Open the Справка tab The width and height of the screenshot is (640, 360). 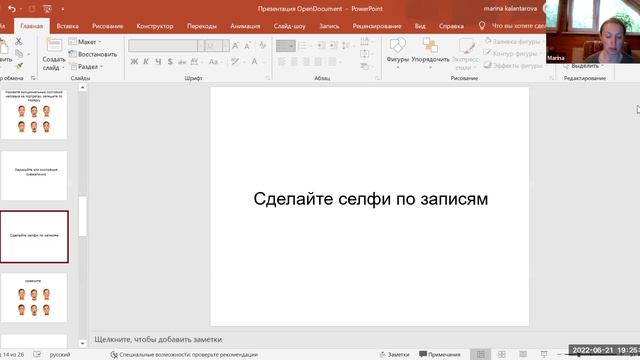click(451, 26)
